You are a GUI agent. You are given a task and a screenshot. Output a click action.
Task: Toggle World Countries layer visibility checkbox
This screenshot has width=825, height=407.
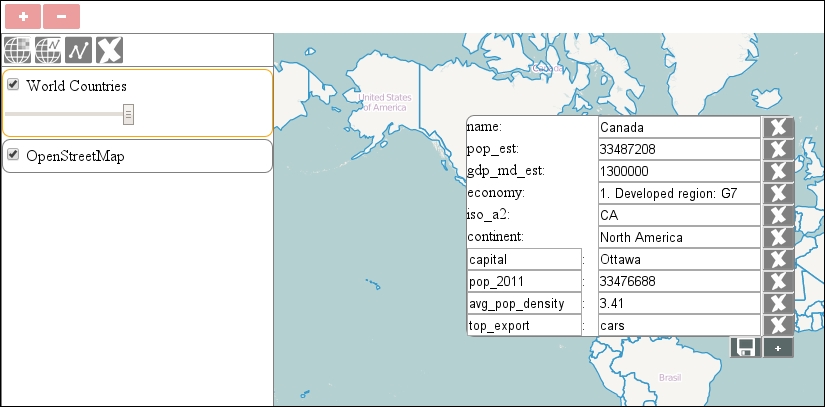(14, 85)
